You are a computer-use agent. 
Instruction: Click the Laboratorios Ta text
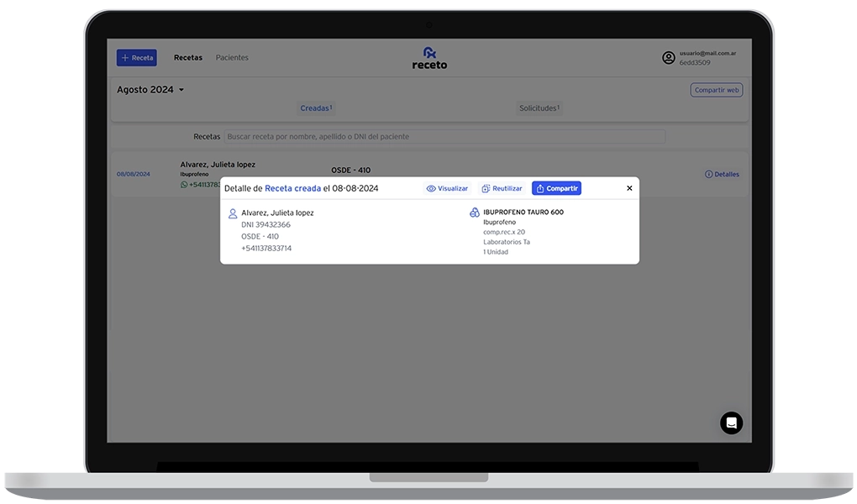tap(507, 242)
